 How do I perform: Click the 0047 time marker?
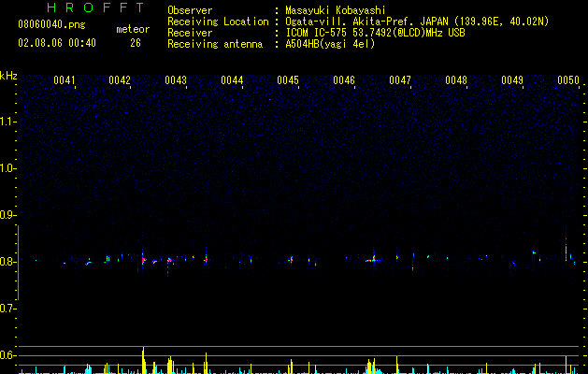coord(400,80)
